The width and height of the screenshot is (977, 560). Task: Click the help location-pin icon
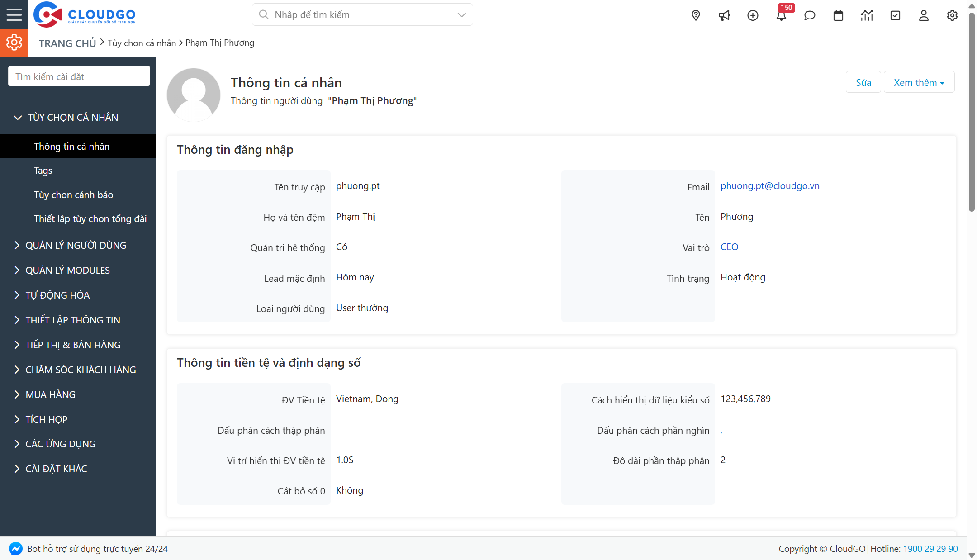coord(696,15)
